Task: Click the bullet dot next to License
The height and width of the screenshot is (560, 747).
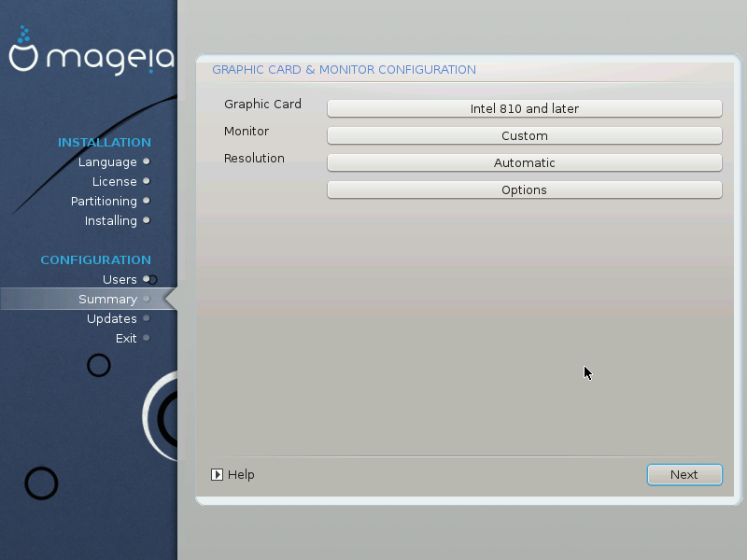Action: click(x=147, y=181)
